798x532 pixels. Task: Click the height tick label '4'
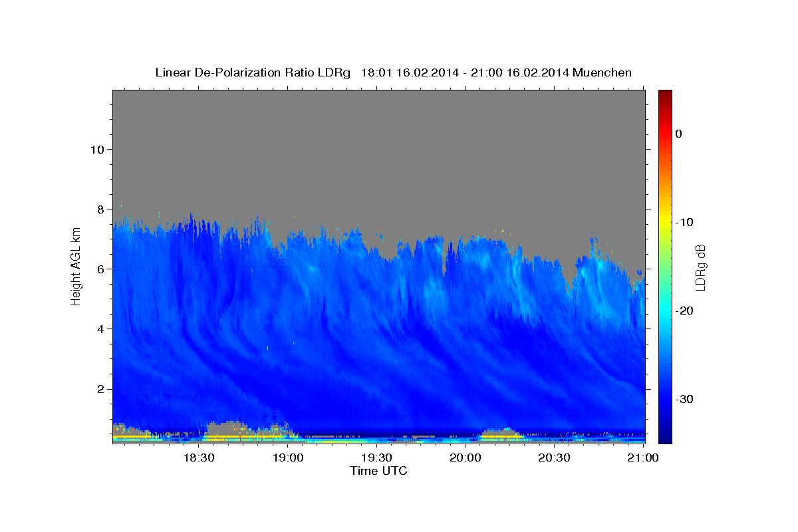(100, 329)
